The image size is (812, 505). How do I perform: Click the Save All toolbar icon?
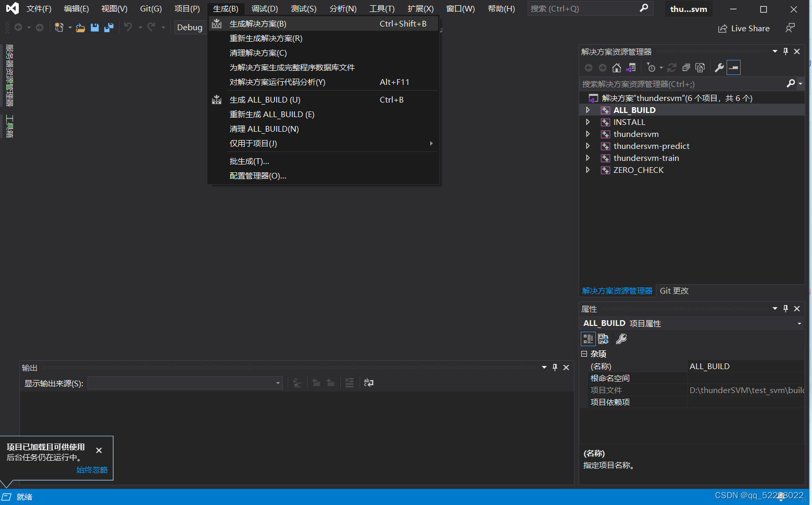pos(108,27)
